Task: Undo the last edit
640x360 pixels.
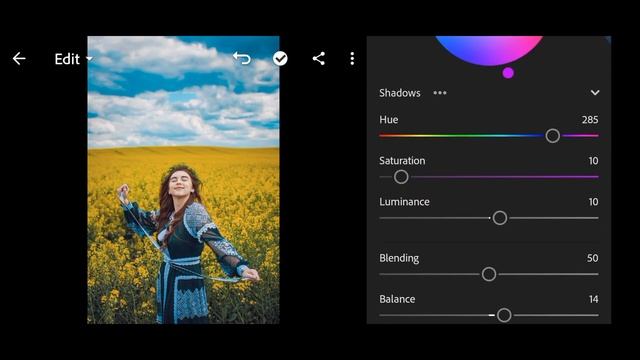Action: coord(242,58)
